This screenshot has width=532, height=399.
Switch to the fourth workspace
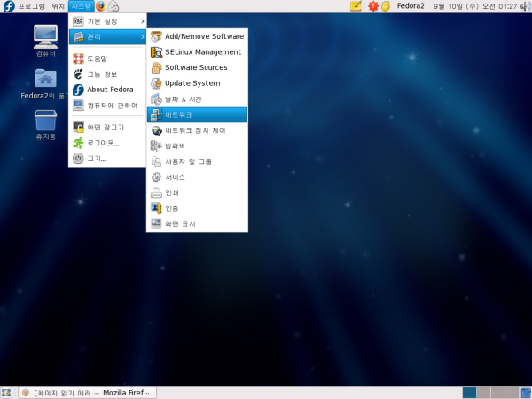pos(512,393)
